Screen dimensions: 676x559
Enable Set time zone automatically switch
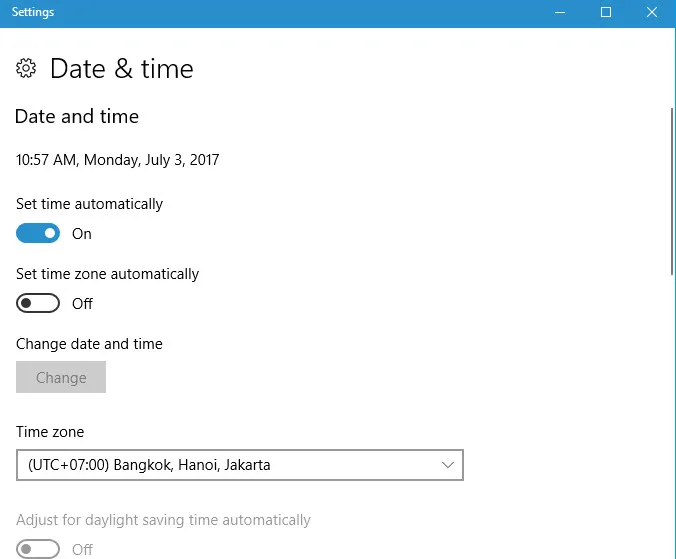(38, 304)
